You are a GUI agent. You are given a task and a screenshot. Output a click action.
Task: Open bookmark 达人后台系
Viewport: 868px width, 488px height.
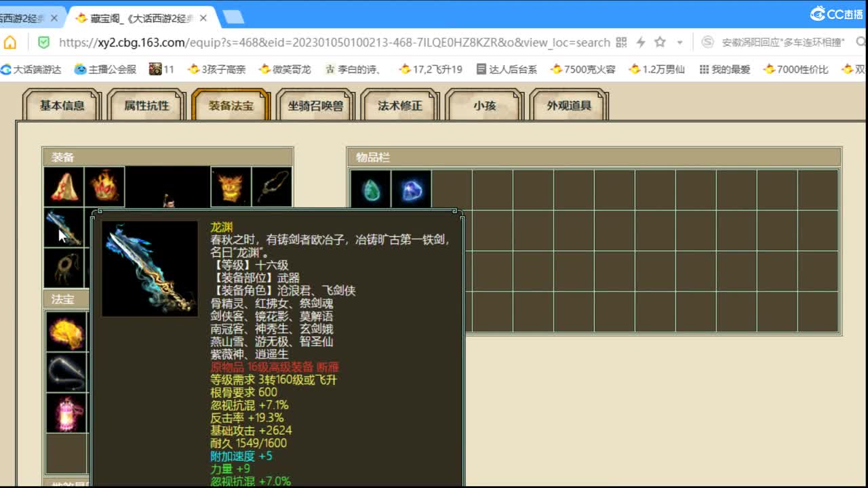(507, 69)
